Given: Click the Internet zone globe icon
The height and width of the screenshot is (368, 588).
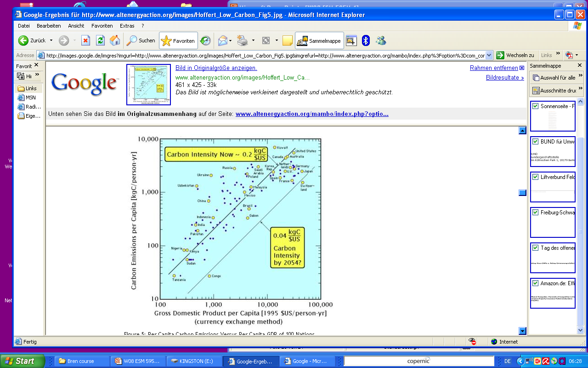Looking at the screenshot, I should (494, 341).
